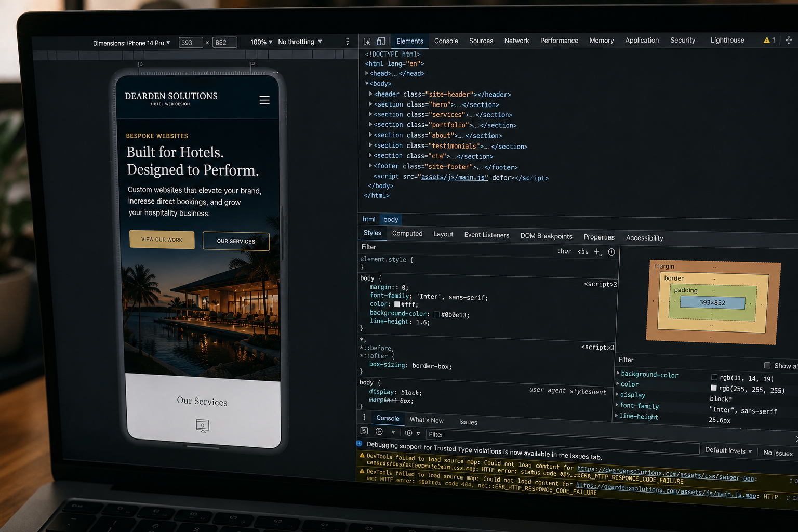Toggle the Show all checkbox in Computed pane
The image size is (798, 532).
(767, 365)
